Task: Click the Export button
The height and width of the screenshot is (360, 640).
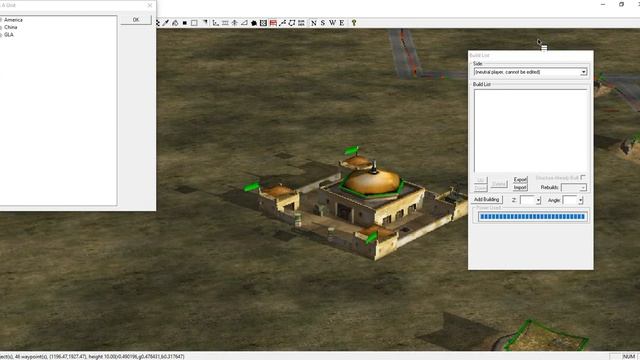Action: tap(520, 180)
